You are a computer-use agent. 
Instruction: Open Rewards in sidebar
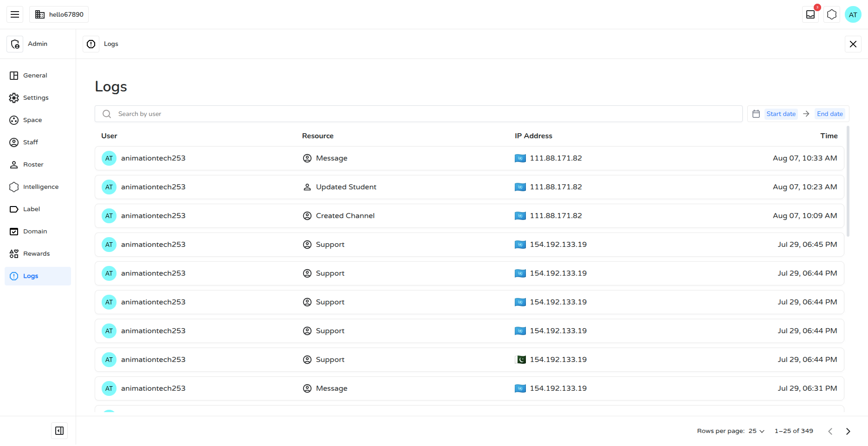point(38,254)
